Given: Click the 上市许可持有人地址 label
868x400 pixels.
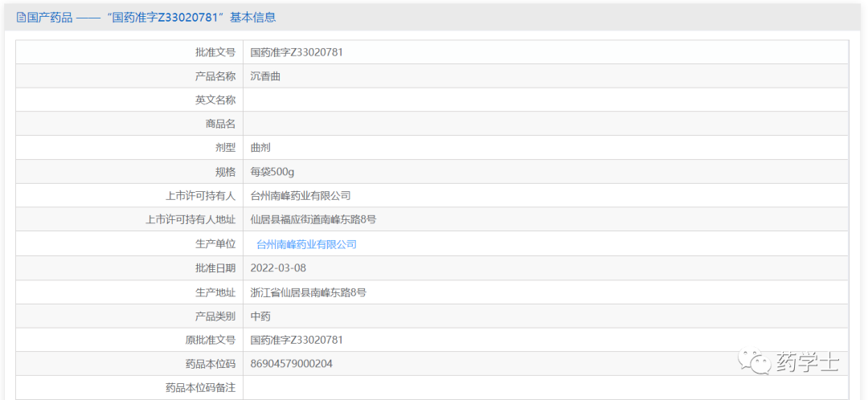Looking at the screenshot, I should (x=190, y=219).
